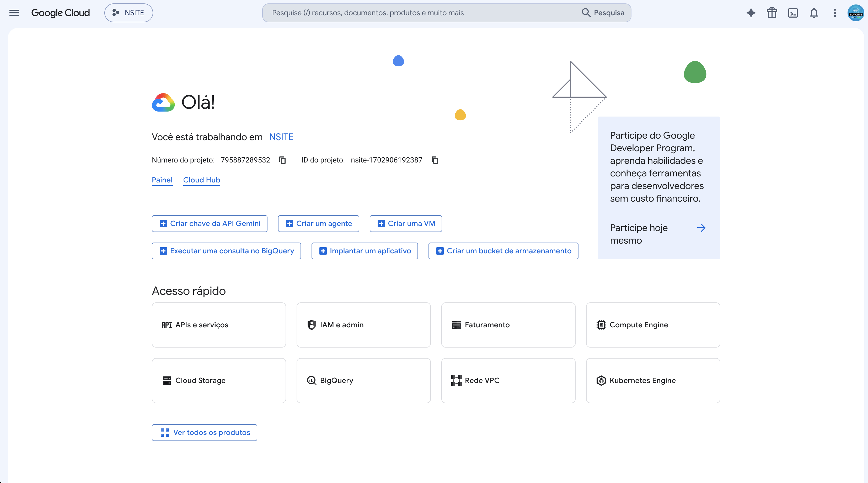
Task: Open the Cloud Hub link
Action: [x=201, y=180]
